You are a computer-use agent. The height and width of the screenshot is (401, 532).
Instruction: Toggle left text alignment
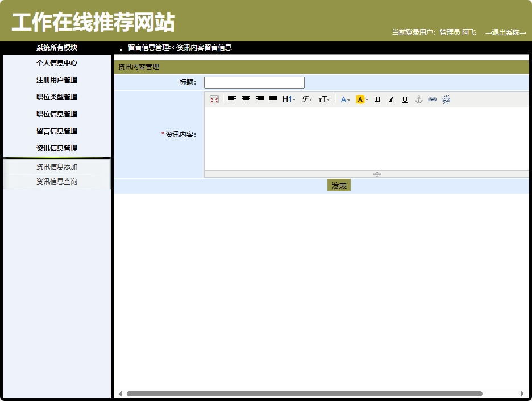(232, 99)
